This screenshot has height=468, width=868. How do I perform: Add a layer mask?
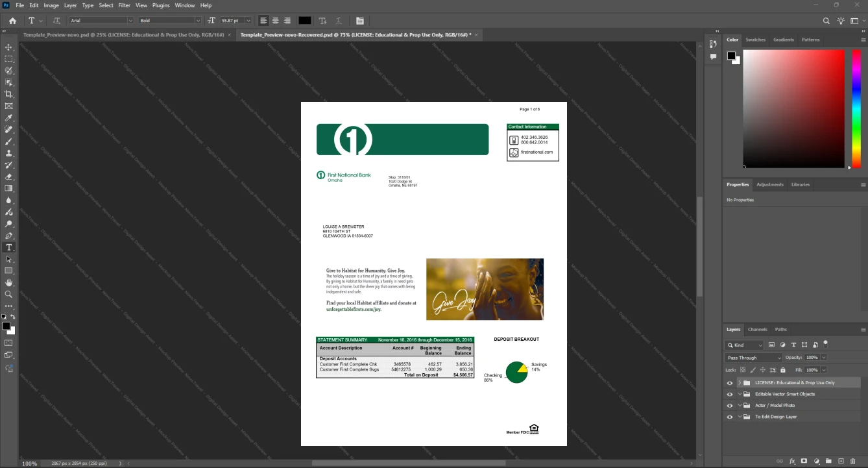pos(804,461)
